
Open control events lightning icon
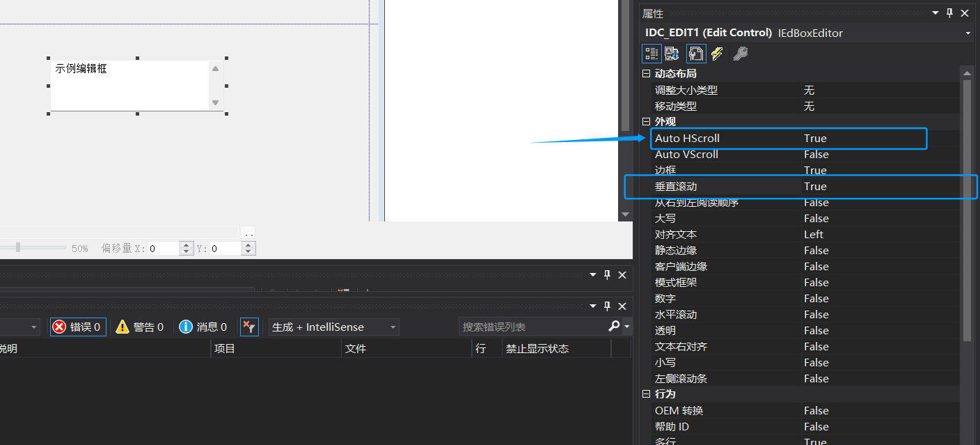pos(717,54)
